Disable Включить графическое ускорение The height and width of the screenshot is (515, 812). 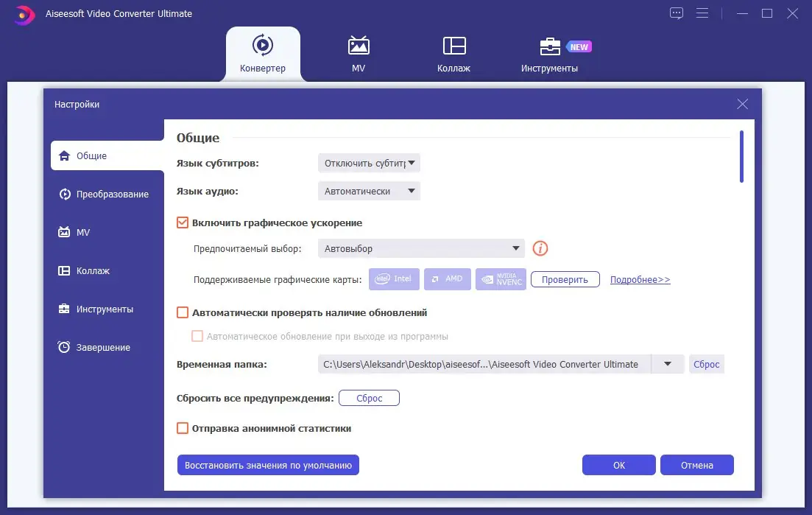click(181, 223)
